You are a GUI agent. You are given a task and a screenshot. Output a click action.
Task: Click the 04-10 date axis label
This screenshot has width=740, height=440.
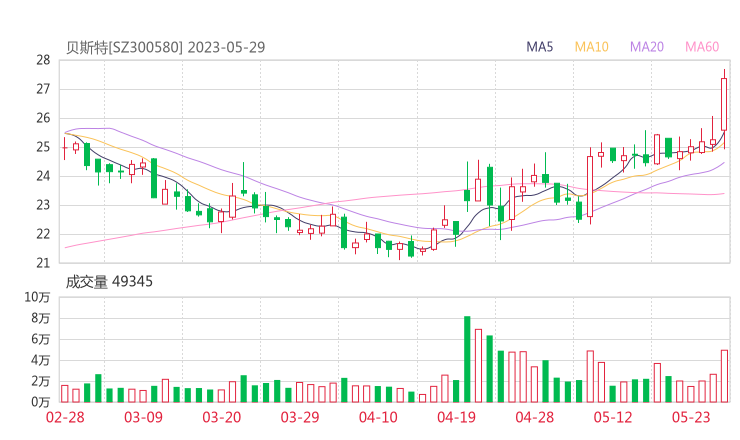[x=378, y=417]
